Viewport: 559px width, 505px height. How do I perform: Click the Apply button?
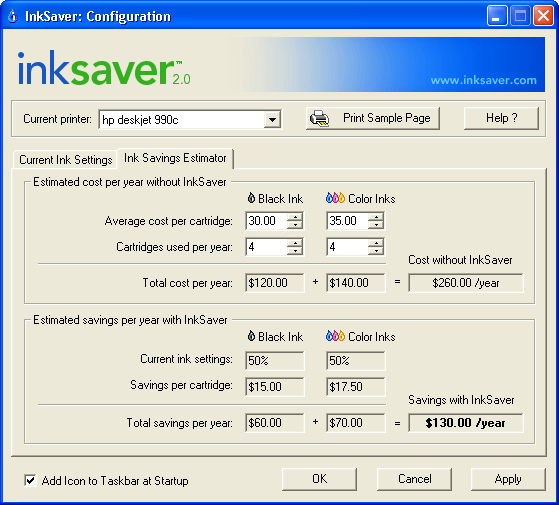(508, 479)
